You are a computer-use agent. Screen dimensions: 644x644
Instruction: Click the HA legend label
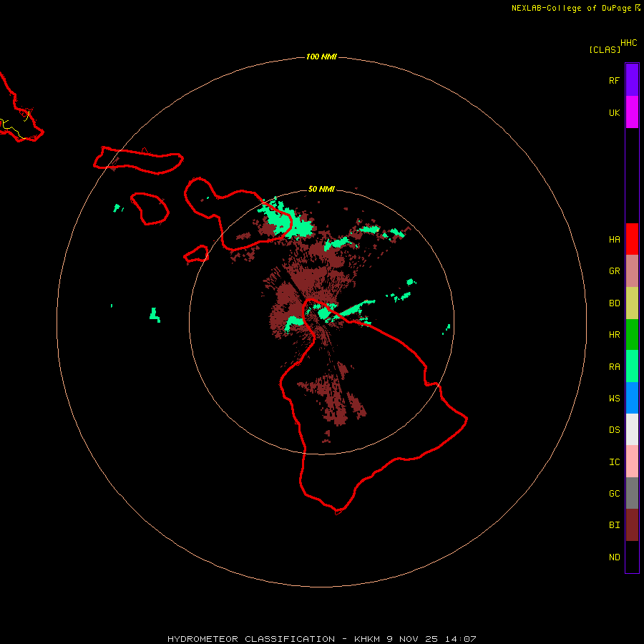[614, 240]
